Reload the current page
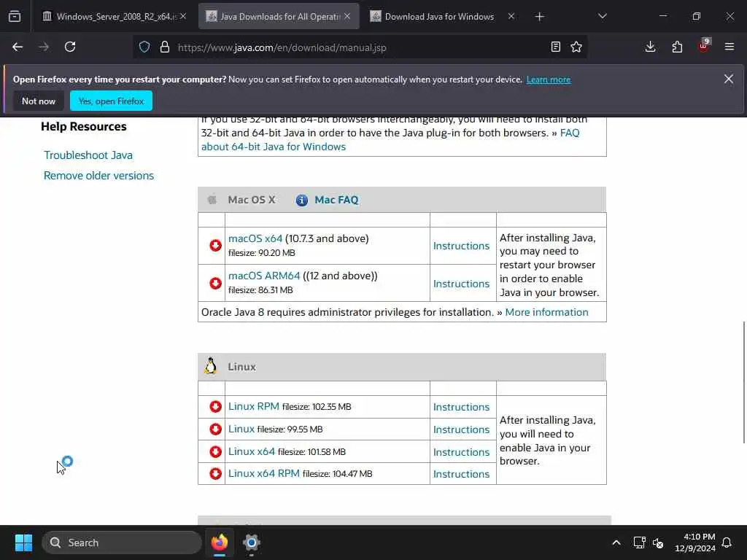The width and height of the screenshot is (747, 560). tap(70, 47)
